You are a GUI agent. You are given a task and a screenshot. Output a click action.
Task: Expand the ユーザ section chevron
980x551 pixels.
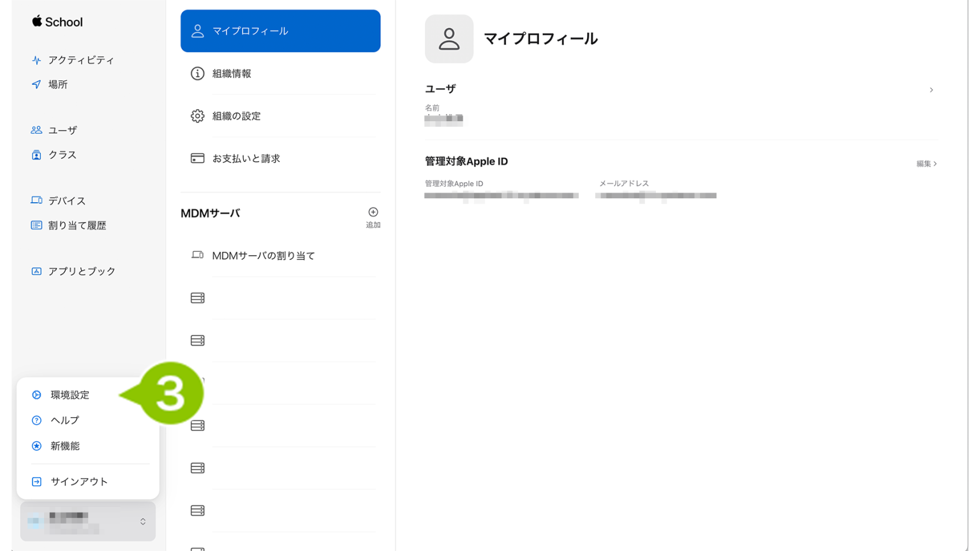[931, 90]
